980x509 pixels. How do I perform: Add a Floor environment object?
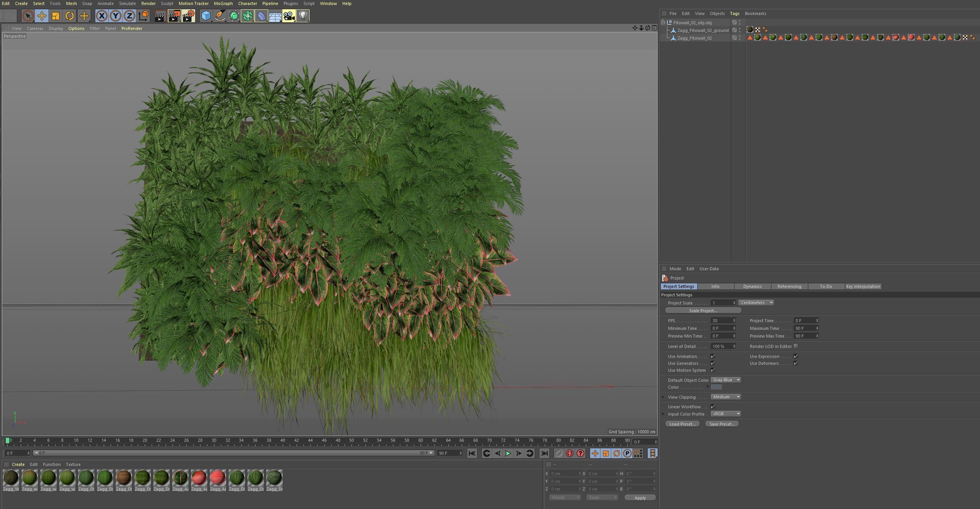[x=275, y=16]
